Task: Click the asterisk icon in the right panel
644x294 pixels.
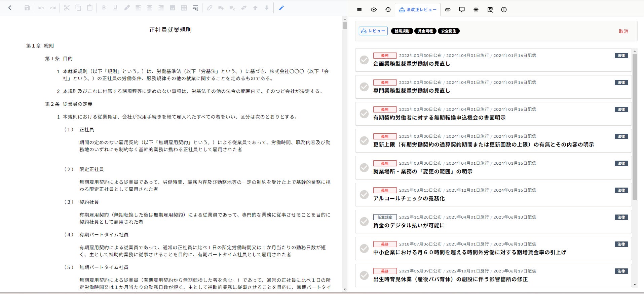Action: tap(476, 9)
